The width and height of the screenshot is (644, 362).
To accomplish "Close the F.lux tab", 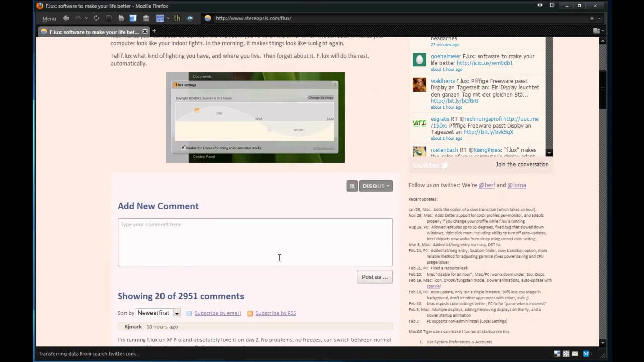I will click(145, 32).
